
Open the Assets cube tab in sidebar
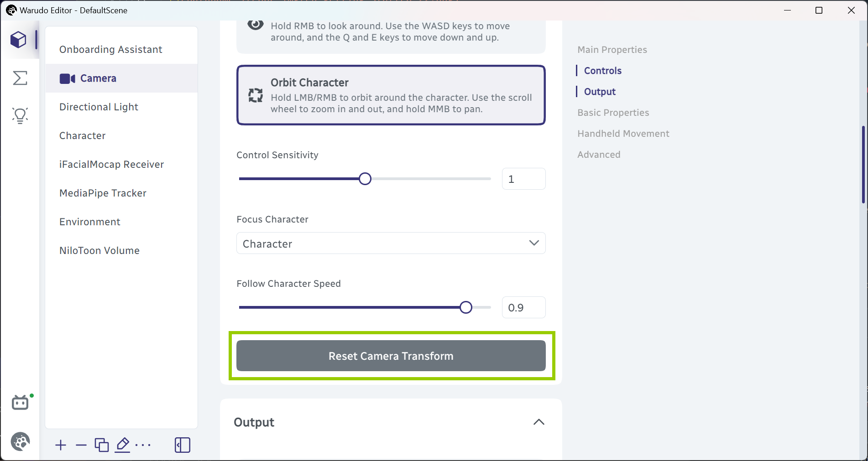pyautogui.click(x=19, y=40)
